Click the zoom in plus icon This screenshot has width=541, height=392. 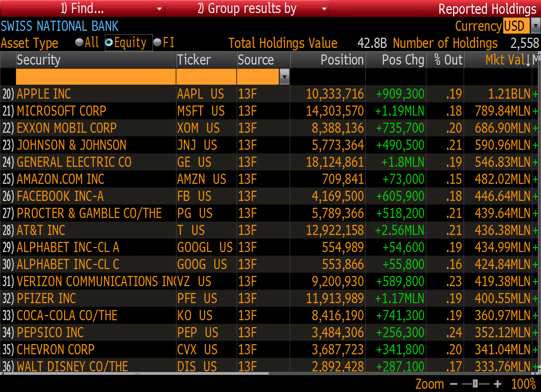497,384
